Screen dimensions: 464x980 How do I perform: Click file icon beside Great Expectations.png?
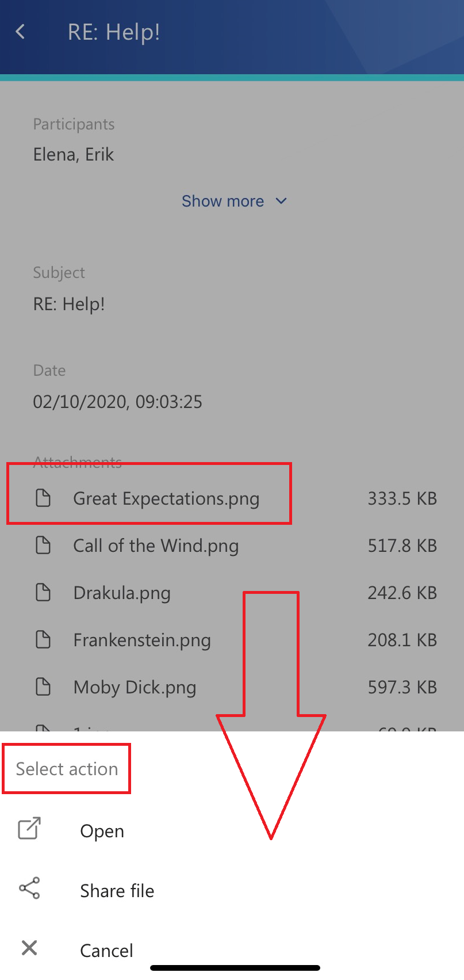point(43,498)
